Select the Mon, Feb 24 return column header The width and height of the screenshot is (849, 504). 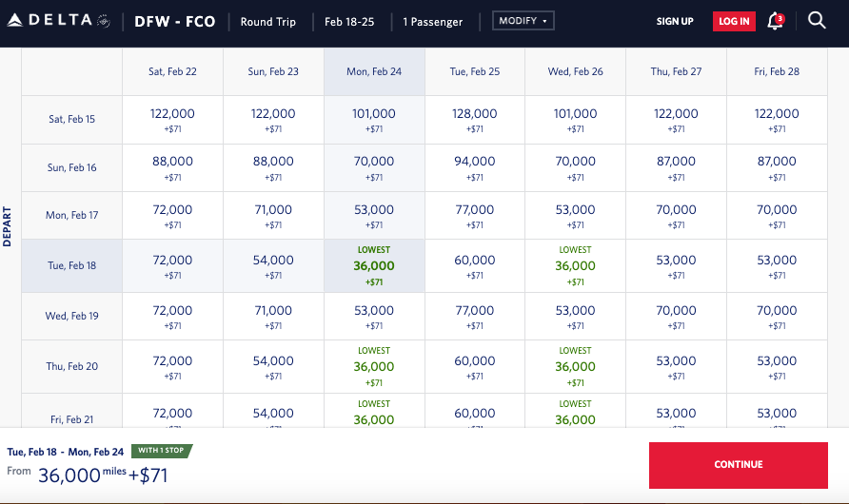(374, 71)
